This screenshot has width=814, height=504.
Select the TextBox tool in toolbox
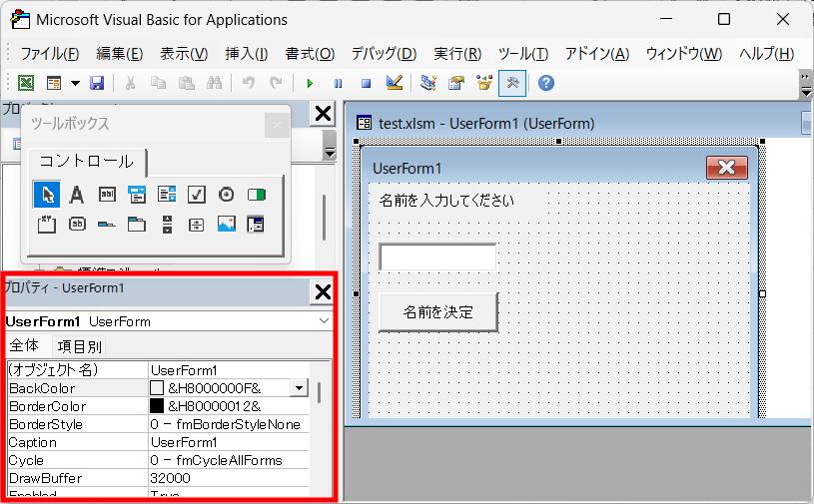(x=107, y=195)
